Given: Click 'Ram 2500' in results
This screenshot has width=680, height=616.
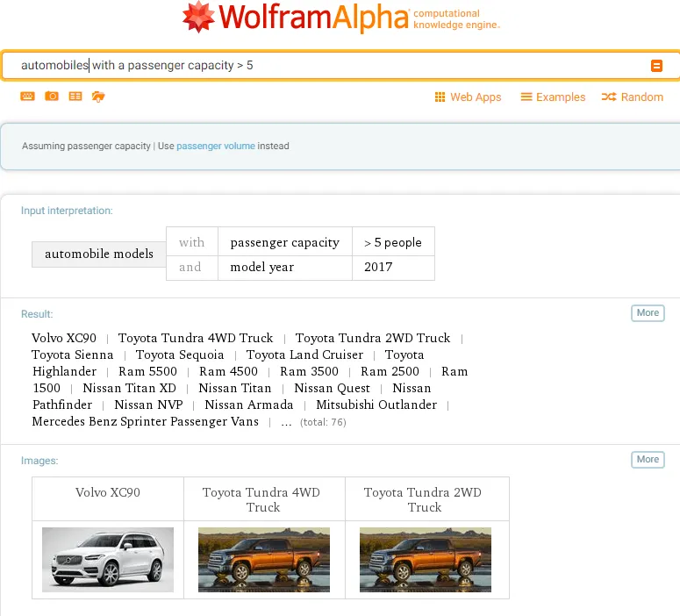Looking at the screenshot, I should (390, 371).
